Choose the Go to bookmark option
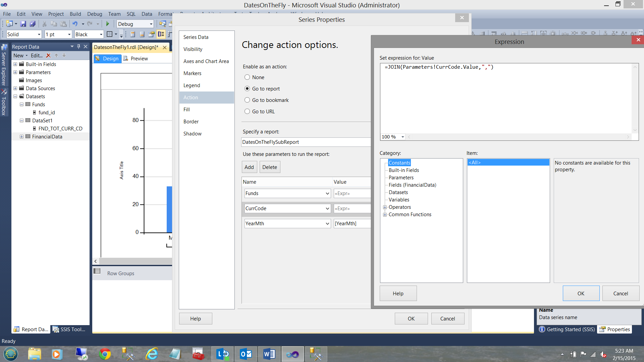Viewport: 644px width, 362px height. (247, 100)
